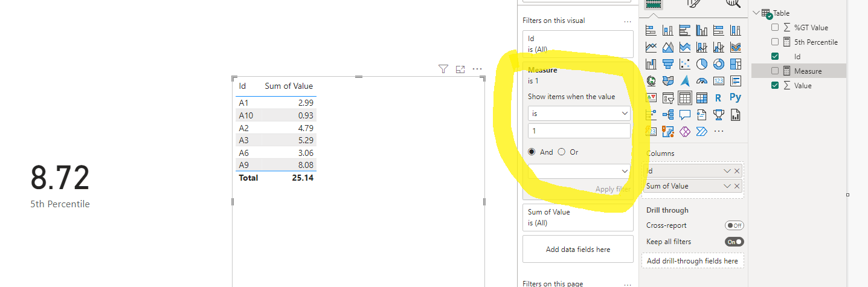Select the Stacked column chart visual
This screenshot has width=868, height=287.
point(668,30)
